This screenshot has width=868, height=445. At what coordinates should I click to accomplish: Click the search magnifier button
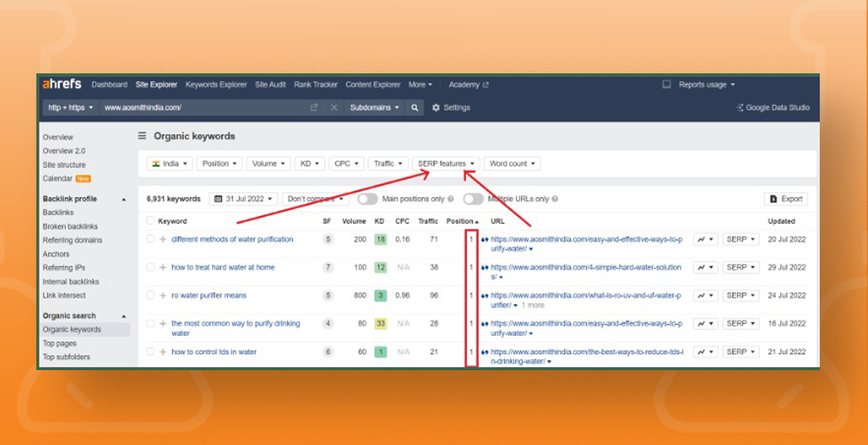coord(415,108)
